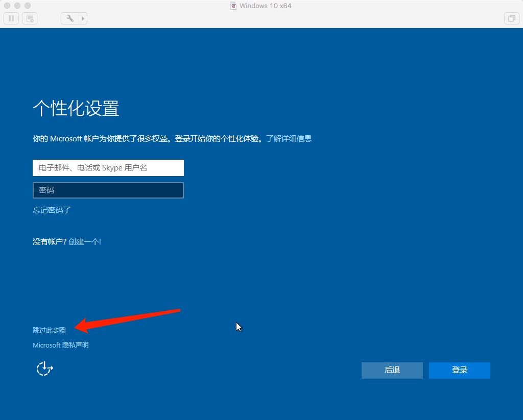
Task: Click the 创建一个! account link
Action: (85, 242)
